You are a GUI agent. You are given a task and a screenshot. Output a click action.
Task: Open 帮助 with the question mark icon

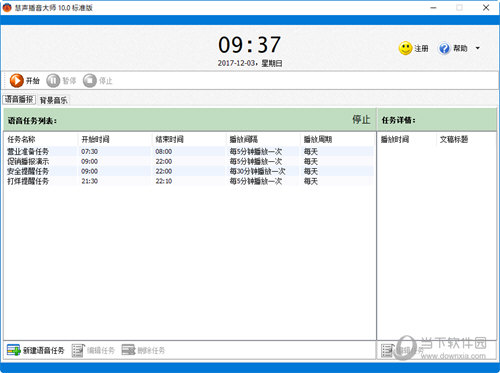coord(444,48)
